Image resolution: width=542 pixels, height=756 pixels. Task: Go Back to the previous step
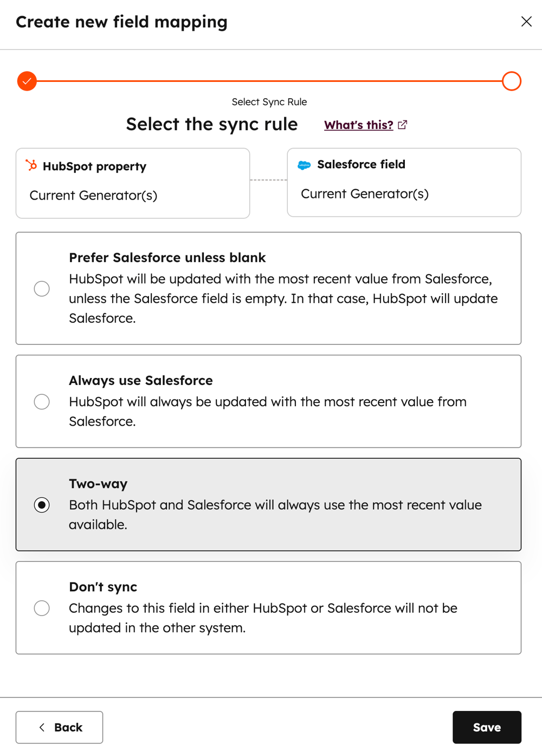coord(59,727)
